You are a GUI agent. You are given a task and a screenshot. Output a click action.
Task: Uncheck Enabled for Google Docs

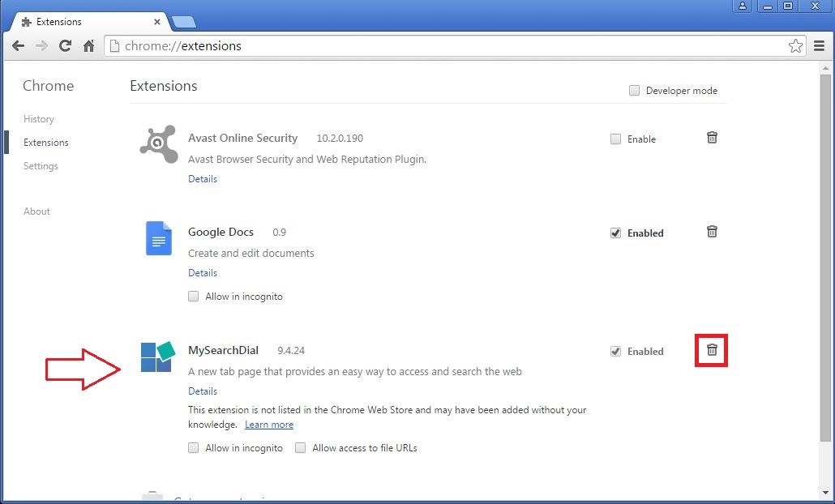[615, 233]
